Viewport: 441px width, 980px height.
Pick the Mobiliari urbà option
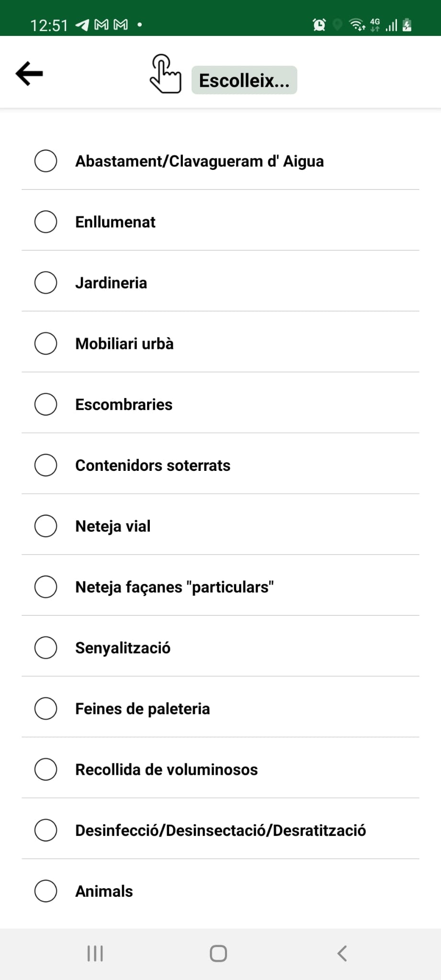click(x=46, y=343)
